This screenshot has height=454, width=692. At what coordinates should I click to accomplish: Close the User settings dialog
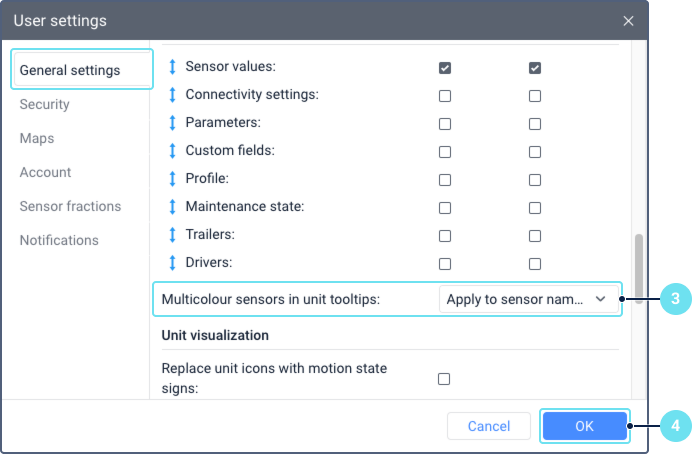[x=628, y=20]
